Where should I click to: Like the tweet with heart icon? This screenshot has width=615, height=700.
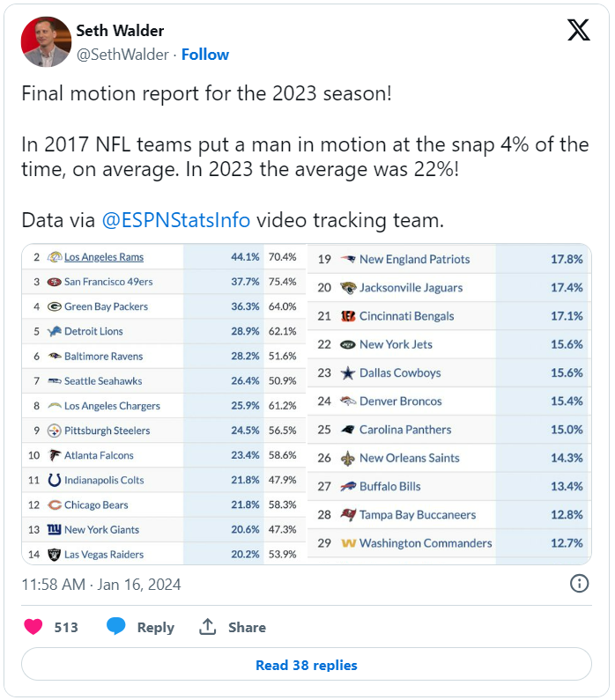[x=33, y=627]
